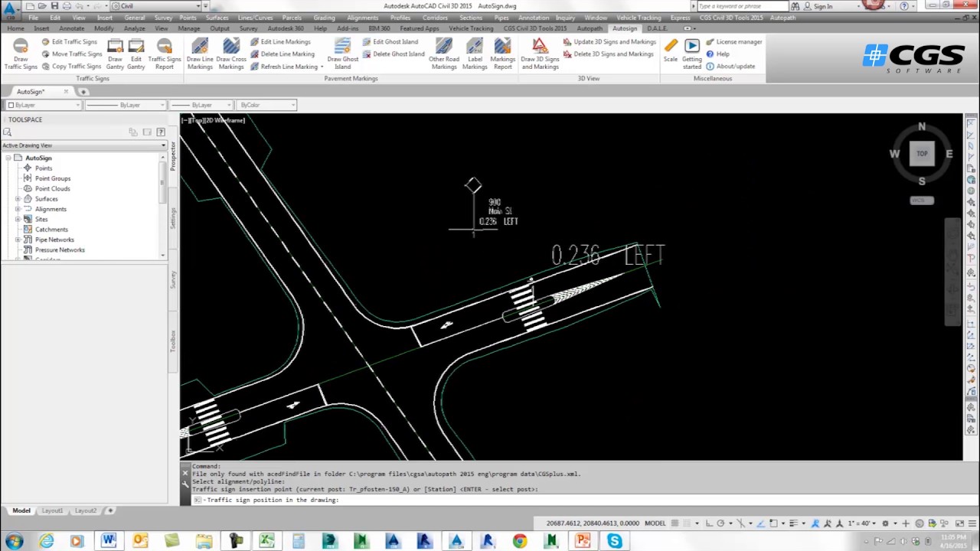Toggle MODEL space button in the status bar

(x=655, y=523)
